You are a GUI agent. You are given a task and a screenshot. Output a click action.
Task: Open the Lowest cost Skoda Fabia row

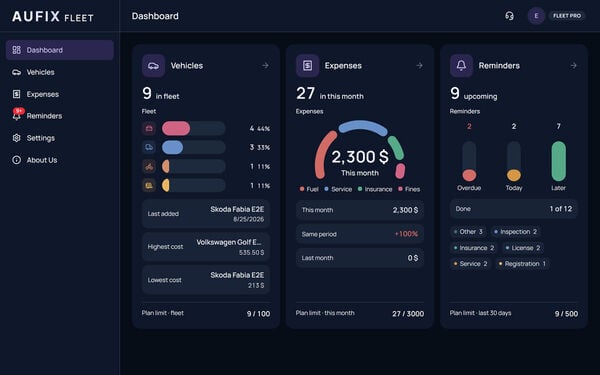pos(206,280)
